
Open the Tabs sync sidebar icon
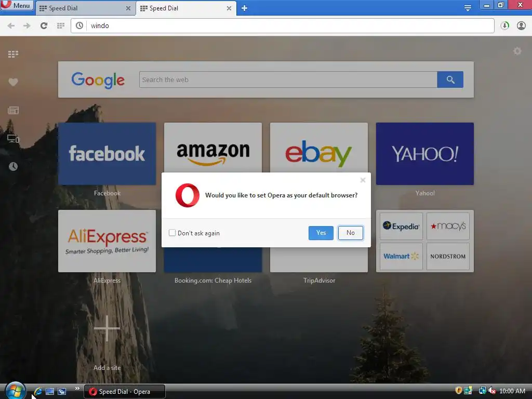coord(13,138)
